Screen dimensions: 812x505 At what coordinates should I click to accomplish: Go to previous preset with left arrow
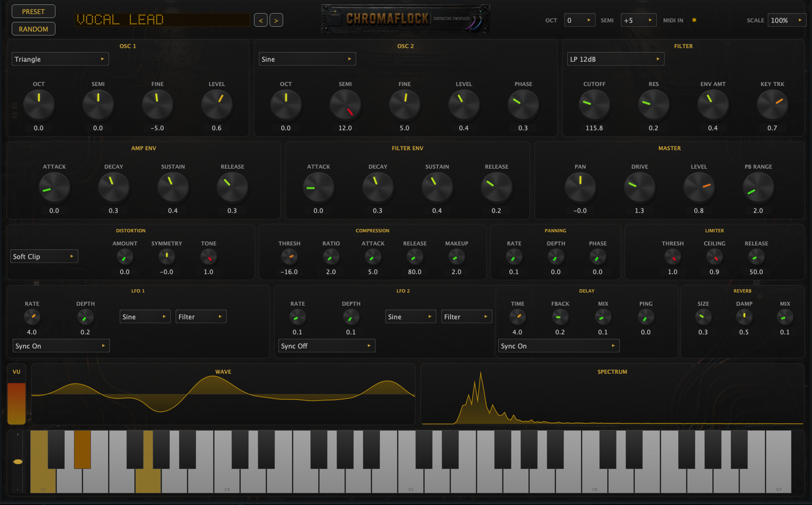click(x=261, y=20)
